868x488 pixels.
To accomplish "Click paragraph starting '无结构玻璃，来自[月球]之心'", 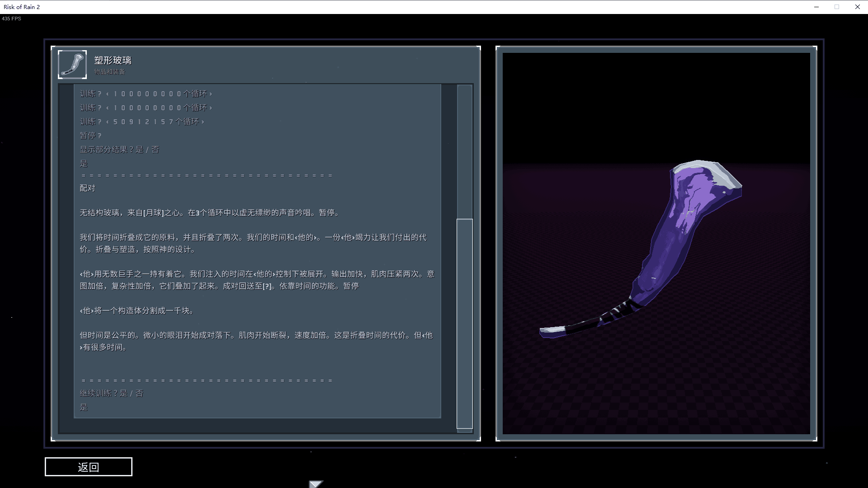I will pos(210,213).
